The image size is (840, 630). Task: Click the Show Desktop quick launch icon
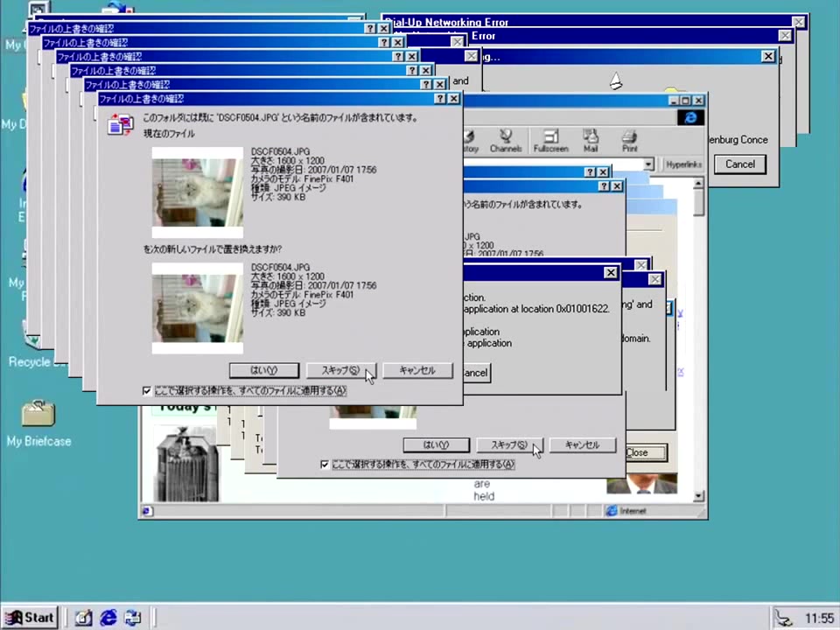(84, 618)
